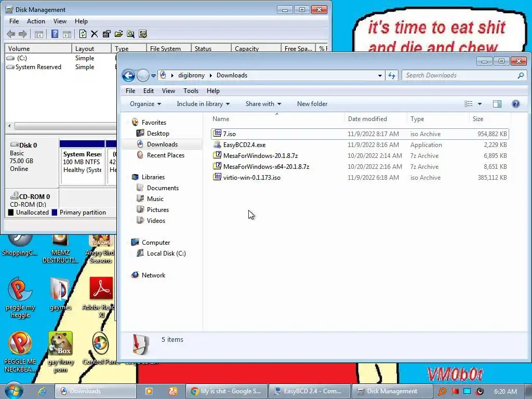The width and height of the screenshot is (532, 399).
Task: Switch to the Google Chrome taskbar window
Action: pos(227,391)
